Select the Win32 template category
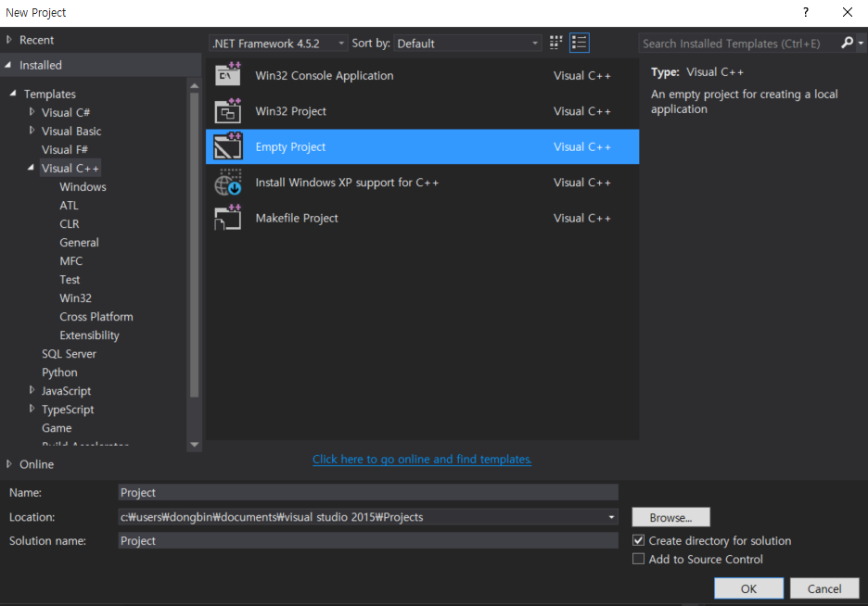Viewport: 868px width, 606px height. pyautogui.click(x=75, y=298)
